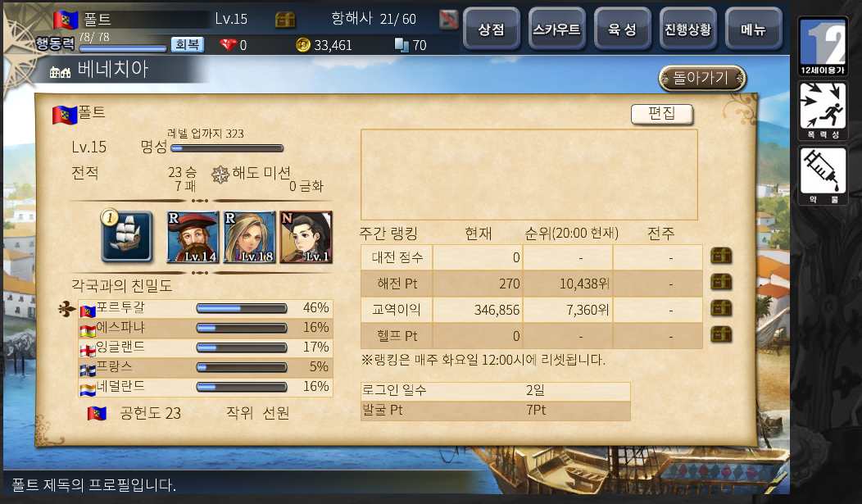This screenshot has height=504, width=862.
Task: Open the 진행상황 progress menu
Action: (687, 30)
